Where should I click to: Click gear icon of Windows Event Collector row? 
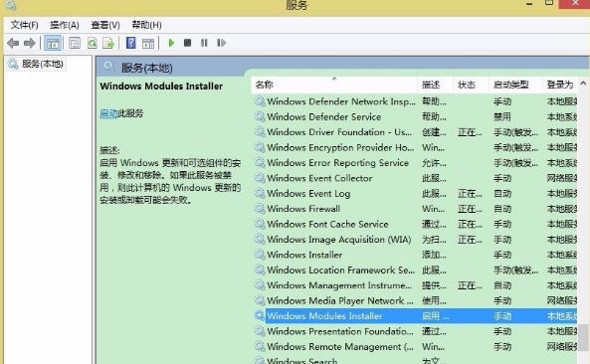pos(260,178)
